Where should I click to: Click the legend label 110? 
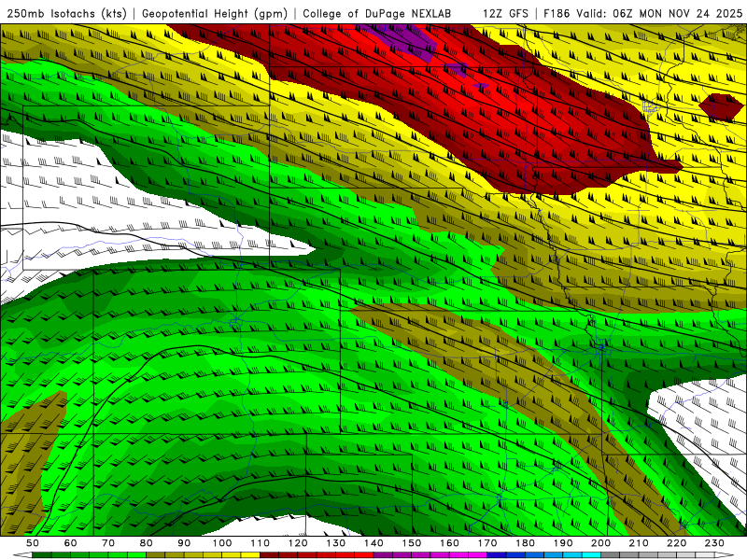click(261, 543)
